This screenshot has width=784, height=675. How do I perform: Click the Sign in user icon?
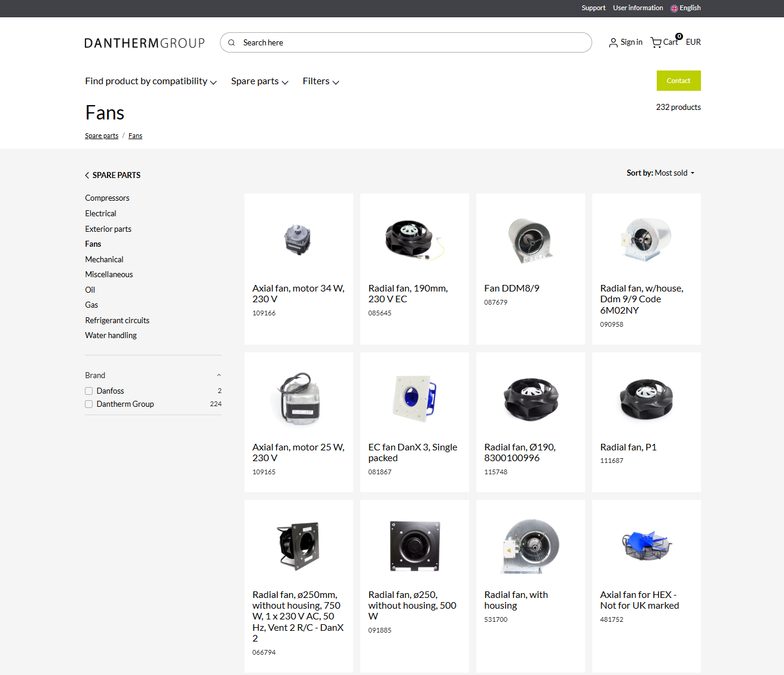coord(613,42)
